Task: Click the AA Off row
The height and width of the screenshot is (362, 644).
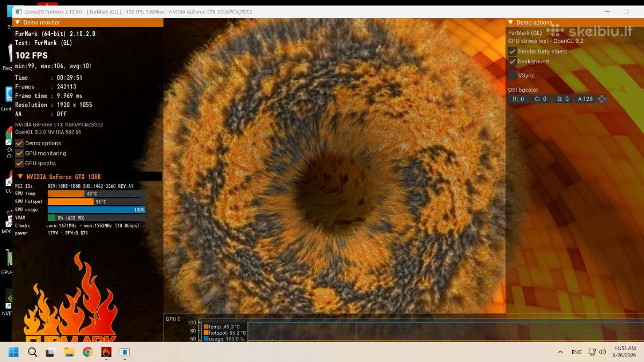Action: [41, 114]
